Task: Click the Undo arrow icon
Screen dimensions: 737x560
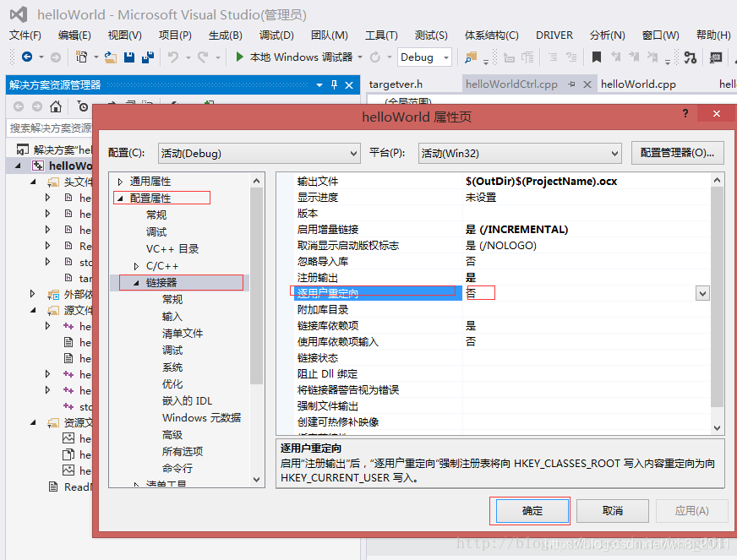Action: [x=173, y=57]
